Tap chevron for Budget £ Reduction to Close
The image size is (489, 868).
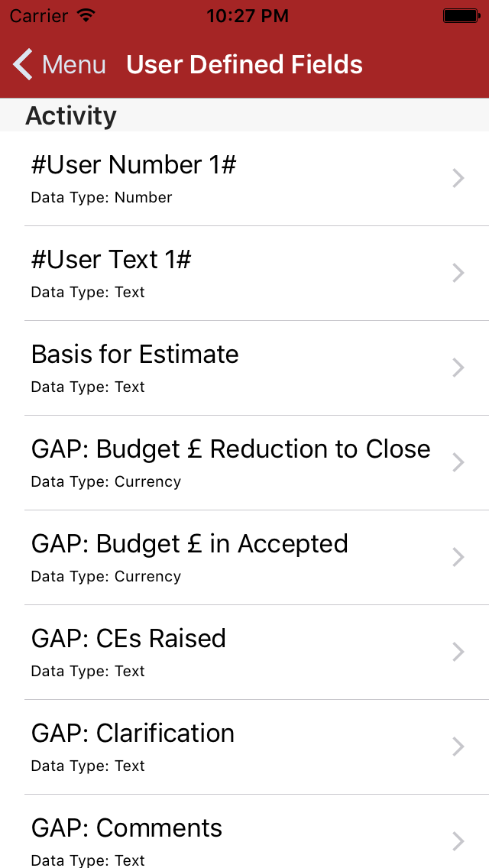point(458,463)
